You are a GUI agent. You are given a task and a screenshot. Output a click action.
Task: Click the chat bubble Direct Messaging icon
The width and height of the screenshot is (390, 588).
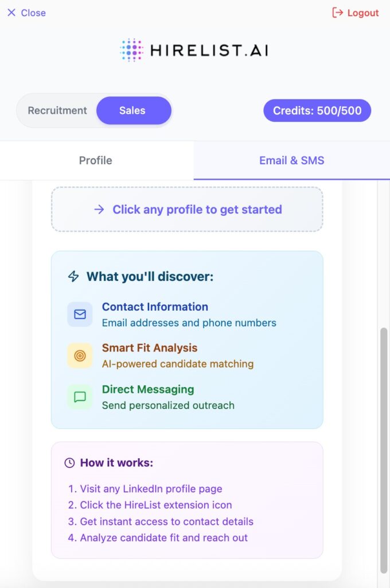(x=80, y=397)
